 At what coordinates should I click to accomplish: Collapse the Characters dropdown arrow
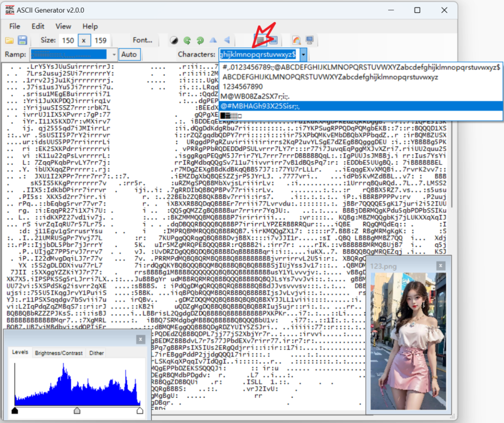[x=304, y=55]
